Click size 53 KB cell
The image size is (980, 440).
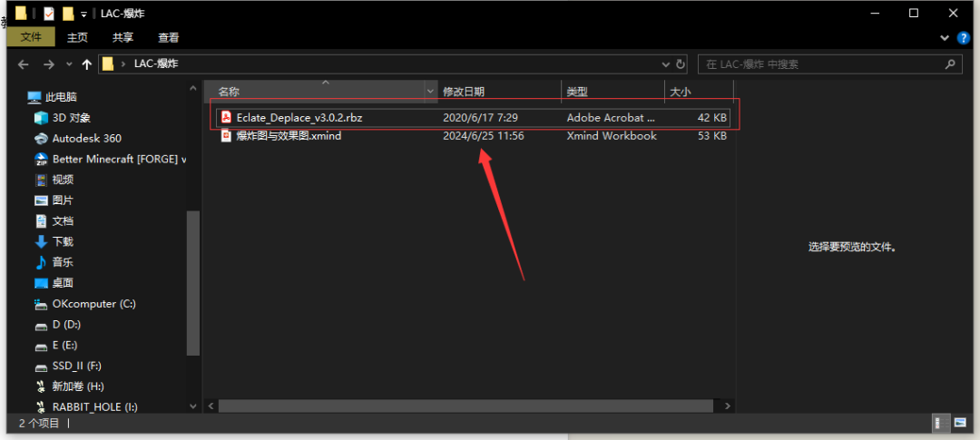click(712, 135)
